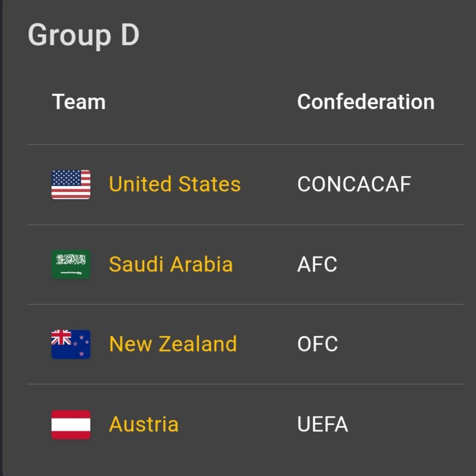Click the AFC confederation label
Viewport: 476px width, 476px height.
pos(317,265)
